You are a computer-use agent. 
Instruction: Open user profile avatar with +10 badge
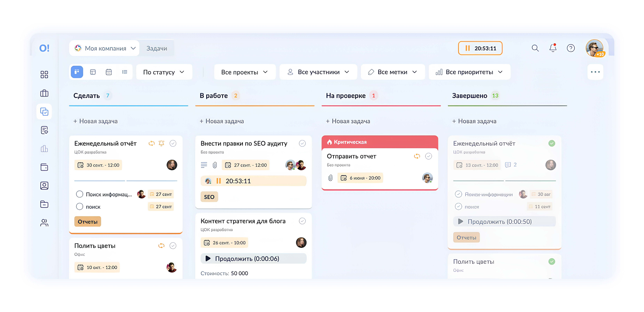click(595, 48)
